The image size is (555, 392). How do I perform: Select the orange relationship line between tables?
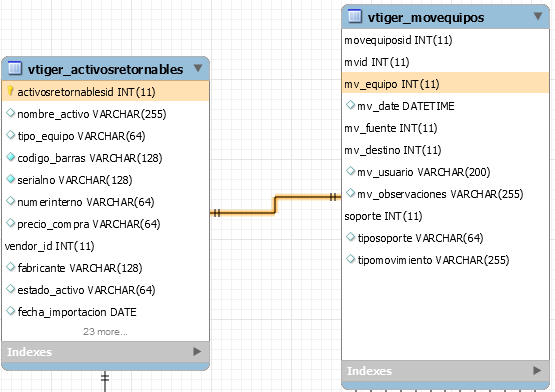(x=275, y=205)
